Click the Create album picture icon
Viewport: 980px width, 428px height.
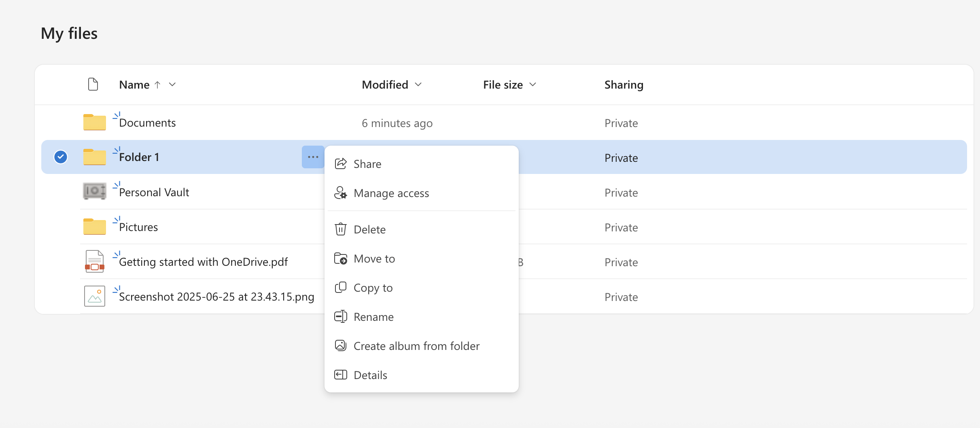(x=341, y=346)
